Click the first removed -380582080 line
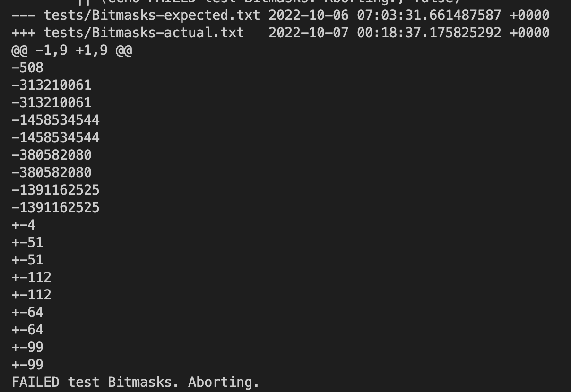 (x=52, y=155)
